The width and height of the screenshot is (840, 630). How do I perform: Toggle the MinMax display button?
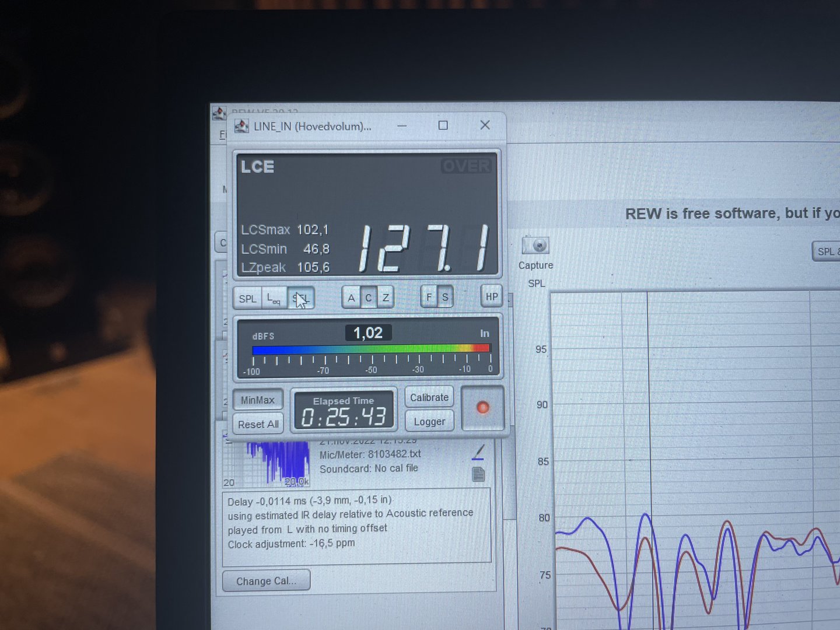coord(258,400)
